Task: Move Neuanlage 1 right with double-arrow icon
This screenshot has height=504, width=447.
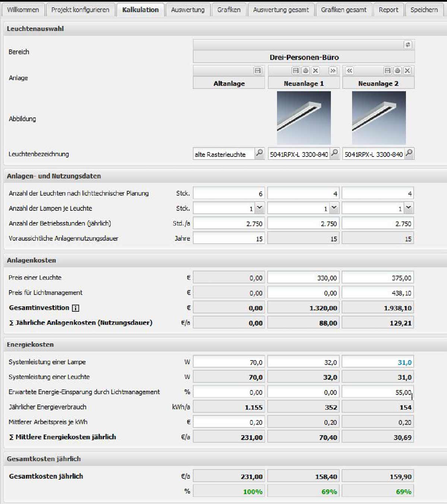Action: 333,71
